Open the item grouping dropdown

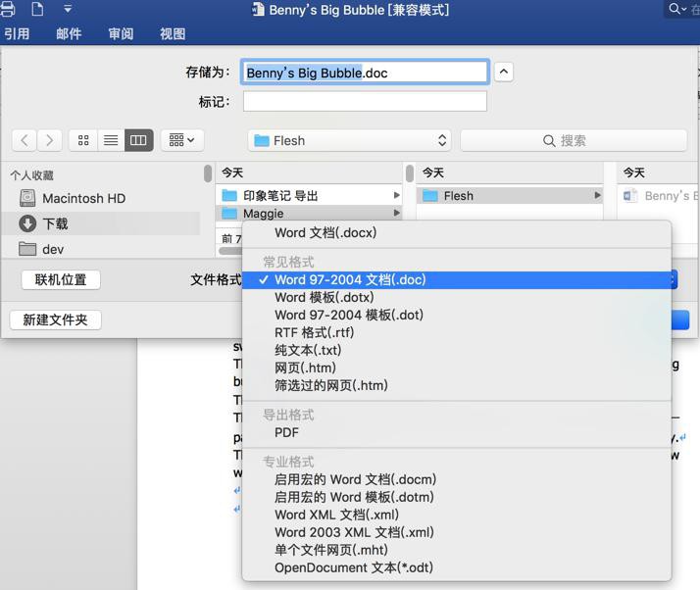[182, 140]
